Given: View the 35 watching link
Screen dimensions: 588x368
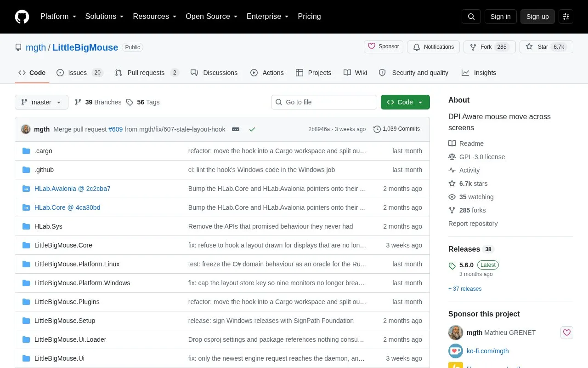Looking at the screenshot, I should tap(471, 197).
